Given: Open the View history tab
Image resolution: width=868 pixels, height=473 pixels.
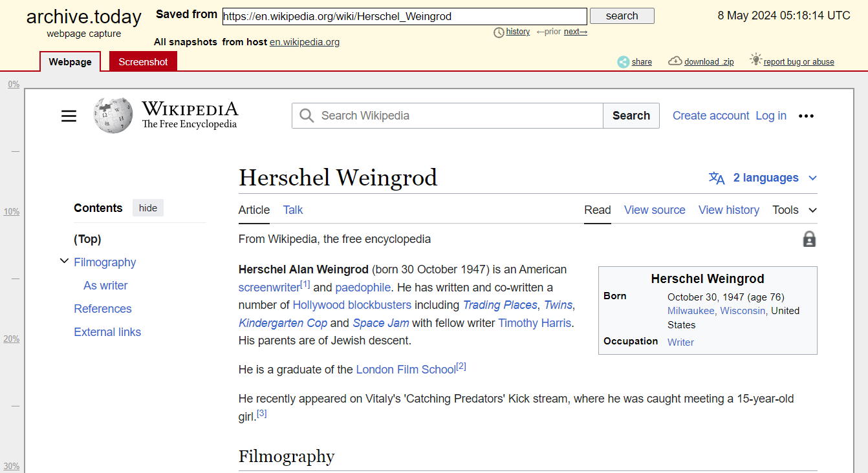Looking at the screenshot, I should tap(729, 210).
